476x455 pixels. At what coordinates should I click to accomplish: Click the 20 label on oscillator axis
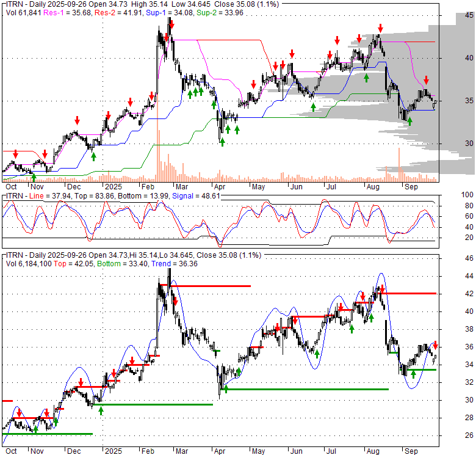click(x=469, y=237)
